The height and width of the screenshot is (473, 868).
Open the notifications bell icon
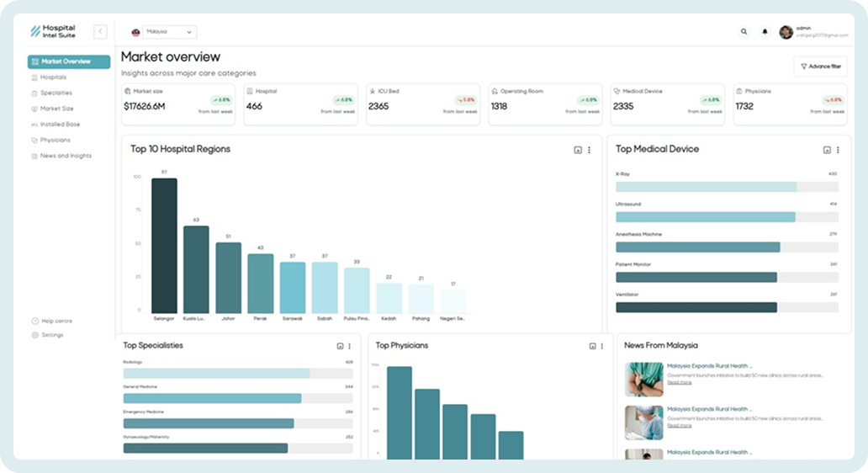(765, 32)
